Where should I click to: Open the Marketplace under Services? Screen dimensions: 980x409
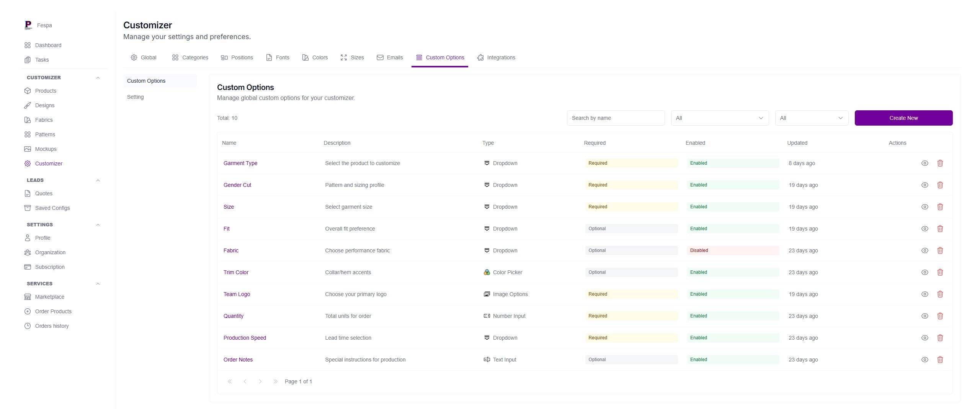49,296
